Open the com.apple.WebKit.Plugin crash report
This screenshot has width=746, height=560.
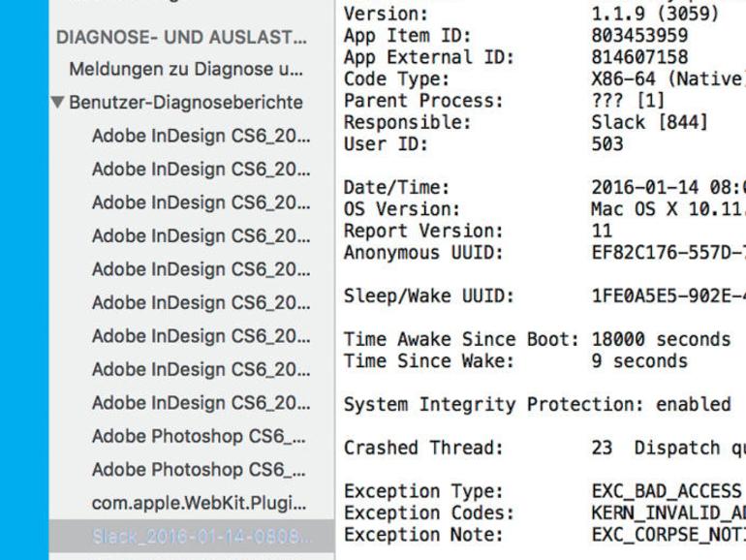pyautogui.click(x=199, y=503)
